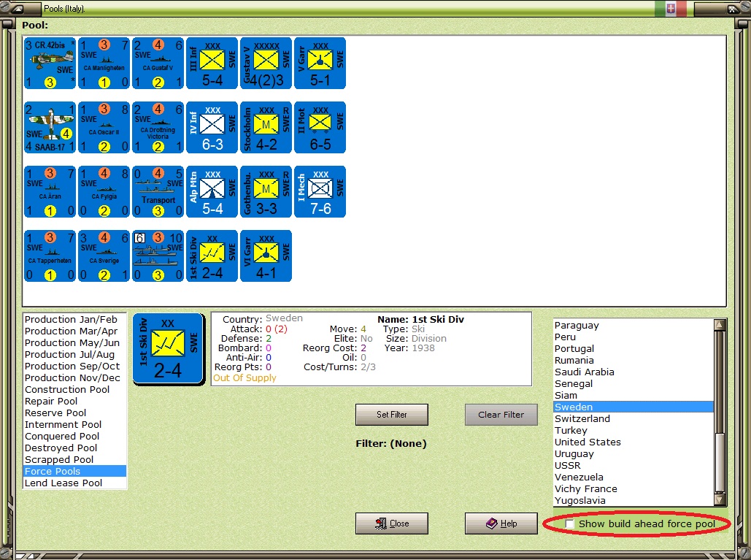751x560 pixels.
Task: Open Production Mar/Apr pool
Action: pyautogui.click(x=74, y=331)
